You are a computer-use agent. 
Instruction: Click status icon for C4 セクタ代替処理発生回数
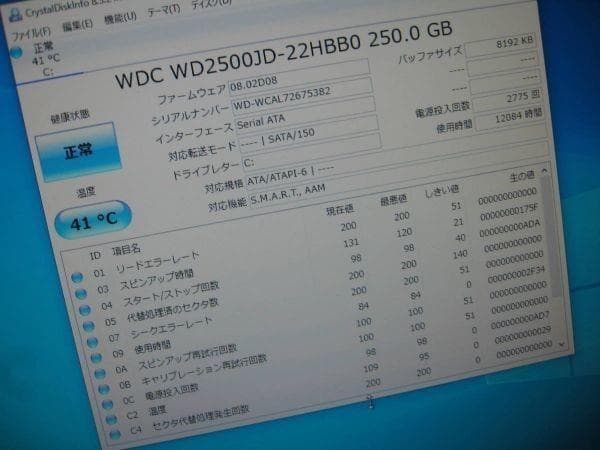[x=115, y=435]
